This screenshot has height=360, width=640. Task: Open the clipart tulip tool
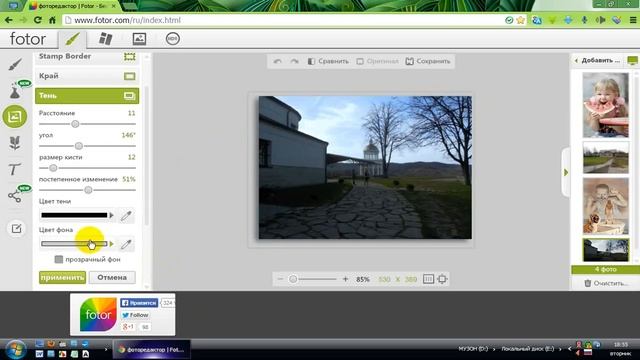coord(15,143)
